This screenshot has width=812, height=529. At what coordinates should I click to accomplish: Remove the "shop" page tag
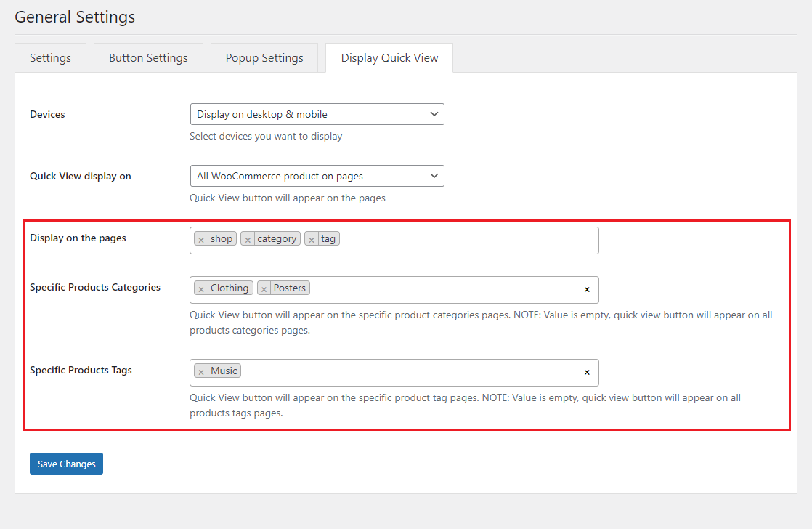[201, 239]
